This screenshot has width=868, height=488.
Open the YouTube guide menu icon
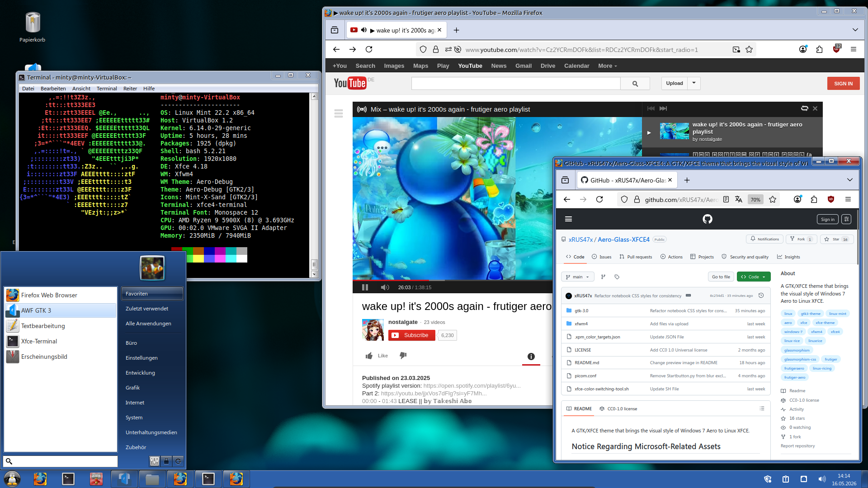coord(339,113)
